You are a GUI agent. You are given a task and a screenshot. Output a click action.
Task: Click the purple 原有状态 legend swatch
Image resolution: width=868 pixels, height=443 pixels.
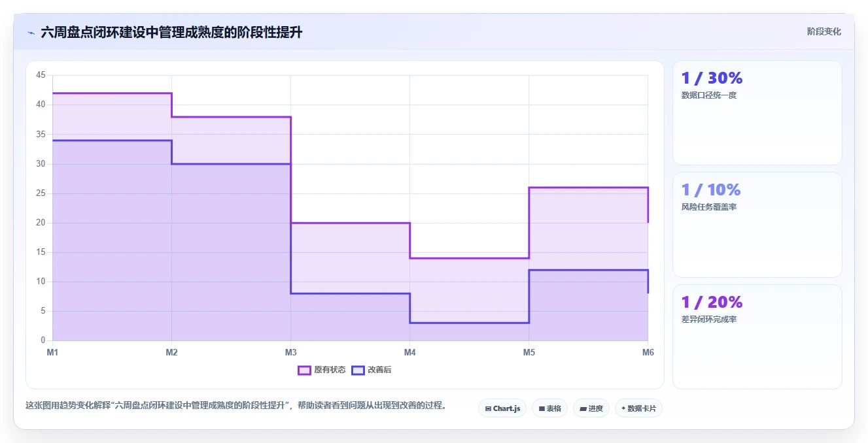304,370
